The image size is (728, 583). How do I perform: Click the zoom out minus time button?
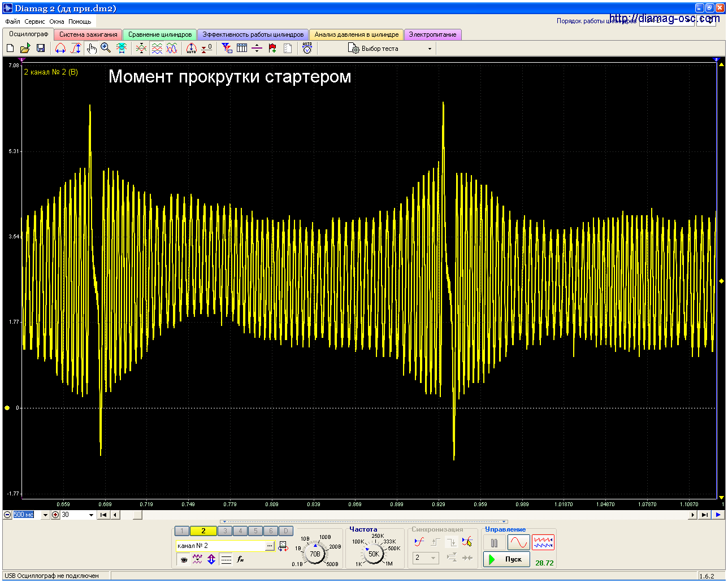(x=7, y=515)
